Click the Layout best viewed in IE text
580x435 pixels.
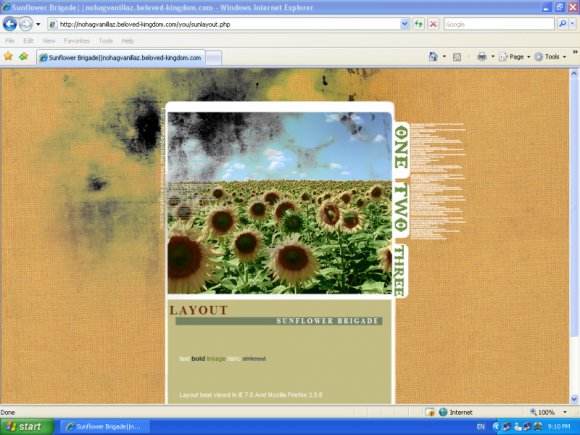pos(251,395)
